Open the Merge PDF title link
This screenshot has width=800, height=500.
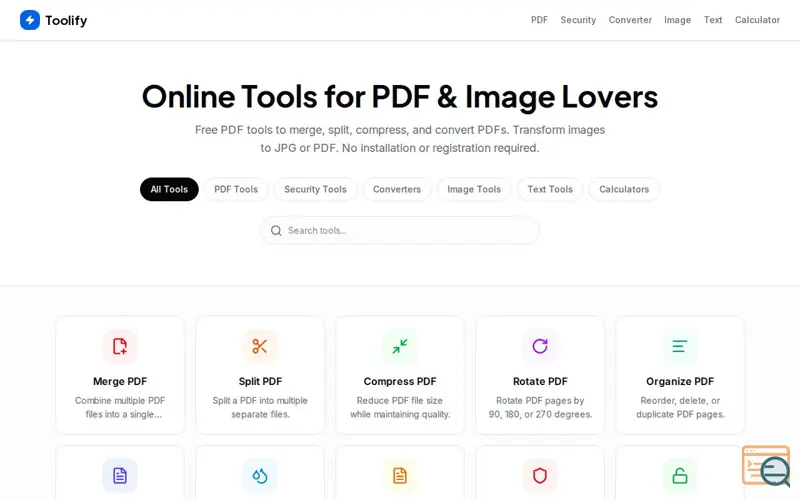tap(120, 381)
